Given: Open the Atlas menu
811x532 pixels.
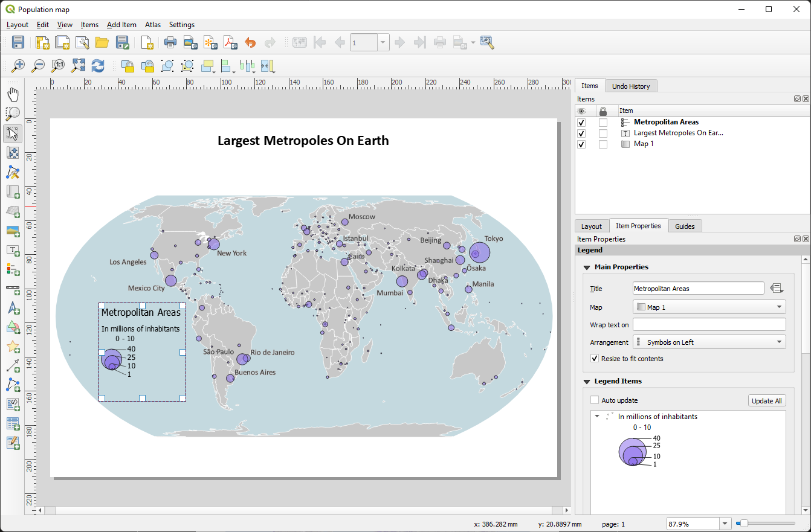Looking at the screenshot, I should pos(153,25).
